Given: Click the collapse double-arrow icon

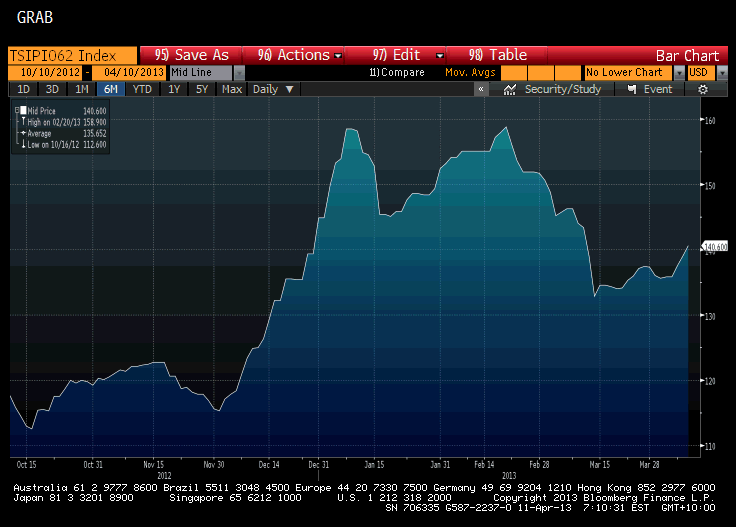Looking at the screenshot, I should pyautogui.click(x=481, y=89).
